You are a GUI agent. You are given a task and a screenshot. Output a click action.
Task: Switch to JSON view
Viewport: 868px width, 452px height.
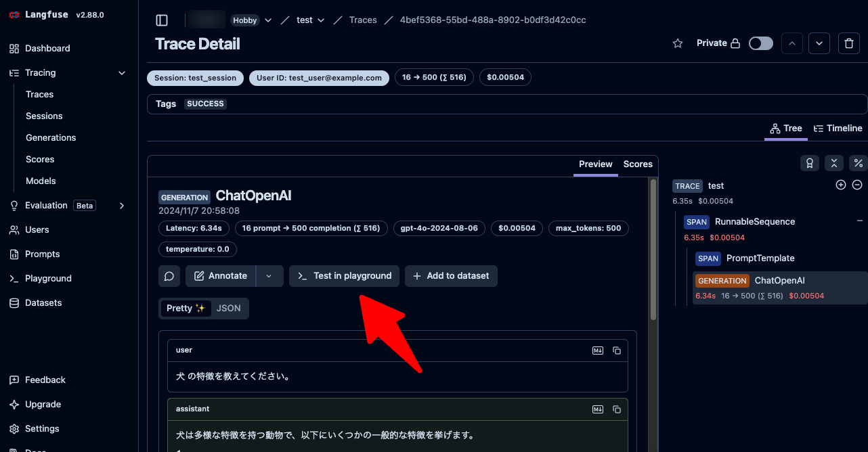[229, 309]
